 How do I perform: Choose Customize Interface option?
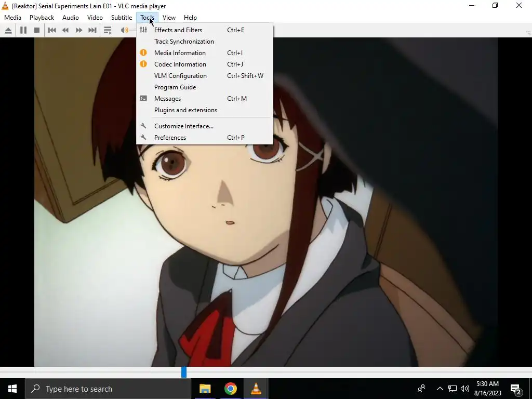[x=205, y=126]
